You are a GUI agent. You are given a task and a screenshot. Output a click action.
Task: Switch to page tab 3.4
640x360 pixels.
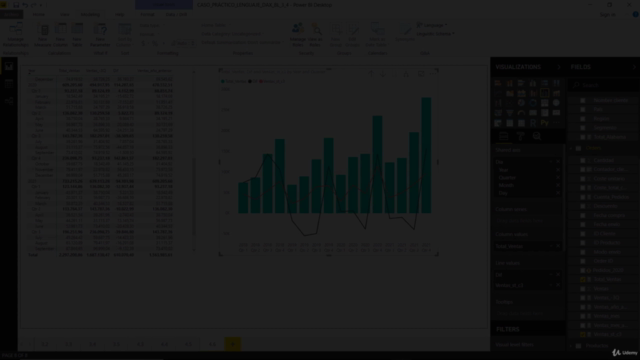coord(93,344)
